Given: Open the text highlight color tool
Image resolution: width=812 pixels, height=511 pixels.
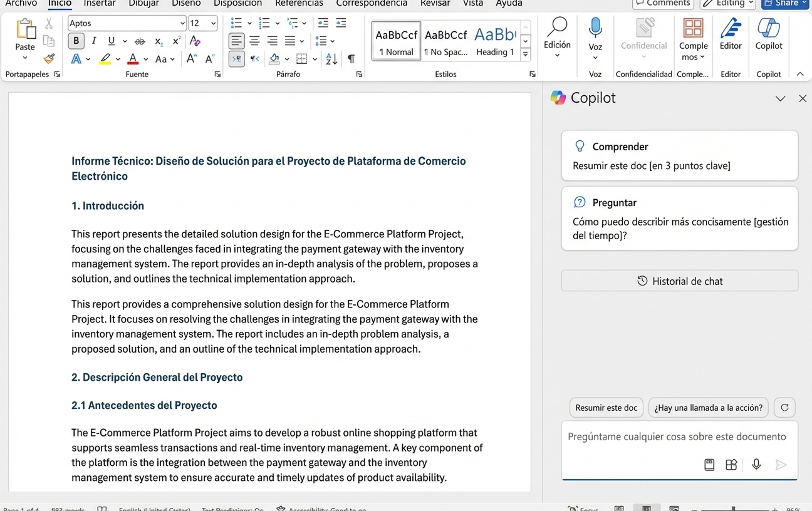Looking at the screenshot, I should pyautogui.click(x=106, y=59).
